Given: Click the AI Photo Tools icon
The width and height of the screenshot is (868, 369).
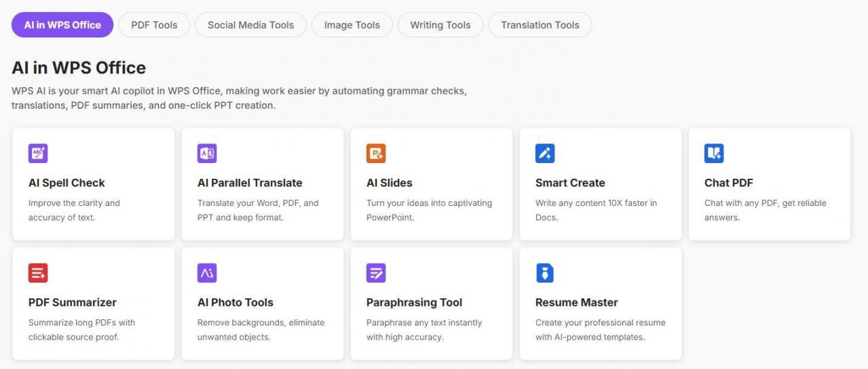Looking at the screenshot, I should coord(207,273).
